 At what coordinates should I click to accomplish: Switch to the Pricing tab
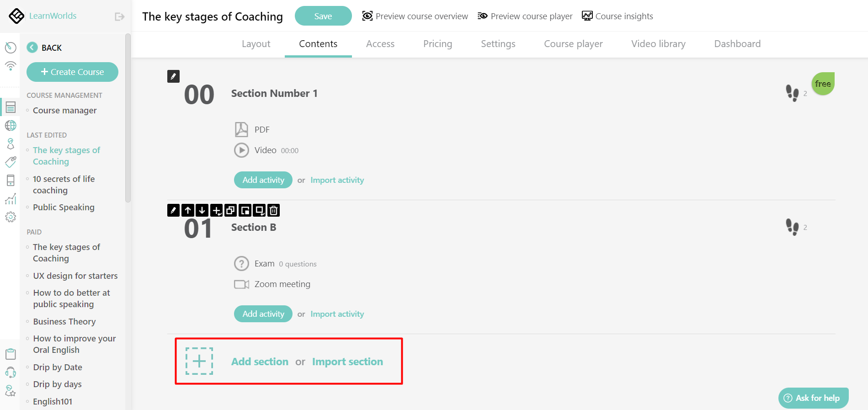tap(437, 44)
